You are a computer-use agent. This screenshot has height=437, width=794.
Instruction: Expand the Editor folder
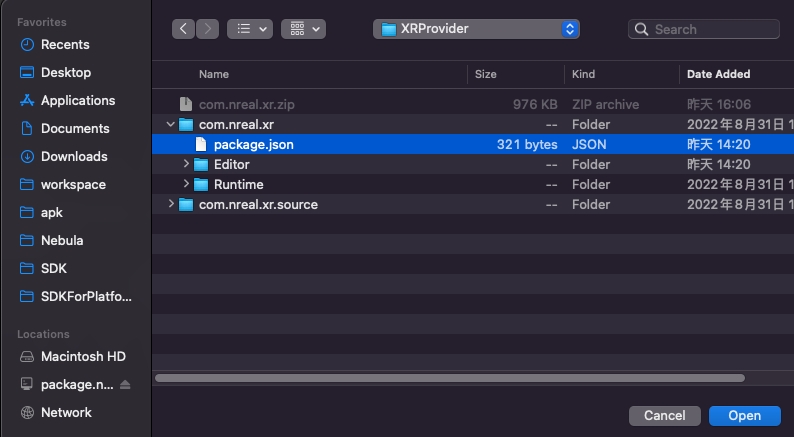click(x=187, y=165)
